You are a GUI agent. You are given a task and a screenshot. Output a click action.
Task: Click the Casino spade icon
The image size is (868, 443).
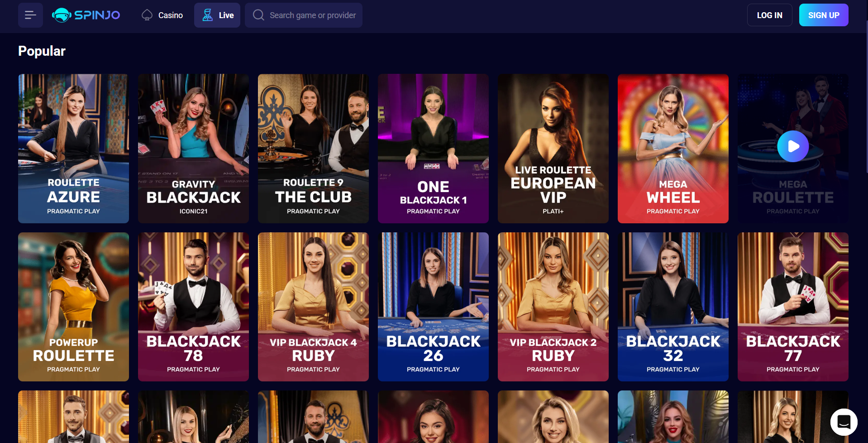click(147, 15)
